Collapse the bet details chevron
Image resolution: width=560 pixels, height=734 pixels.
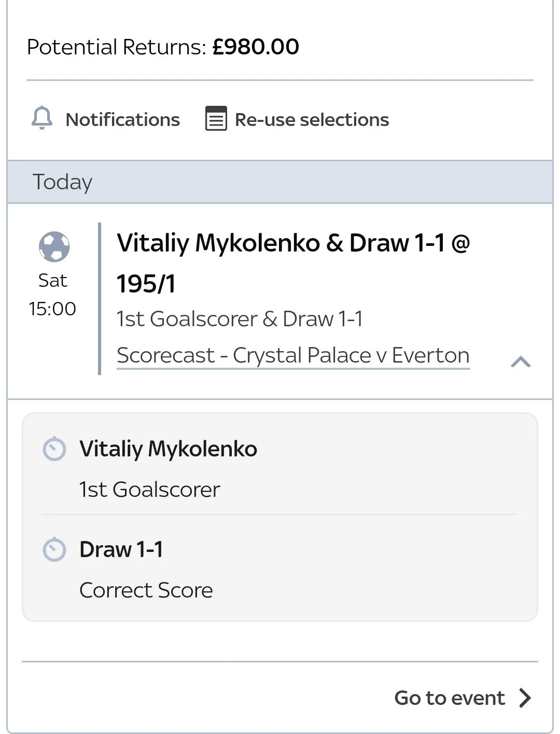click(x=521, y=362)
